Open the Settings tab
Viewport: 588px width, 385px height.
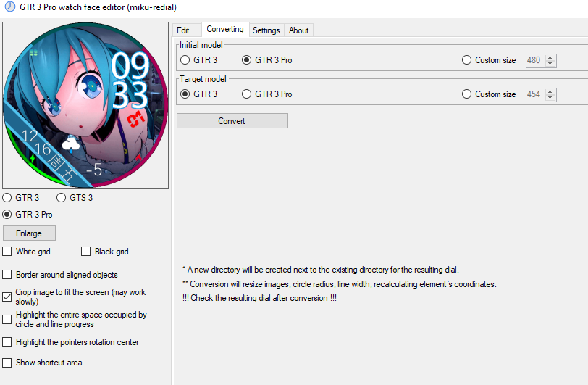click(x=266, y=30)
